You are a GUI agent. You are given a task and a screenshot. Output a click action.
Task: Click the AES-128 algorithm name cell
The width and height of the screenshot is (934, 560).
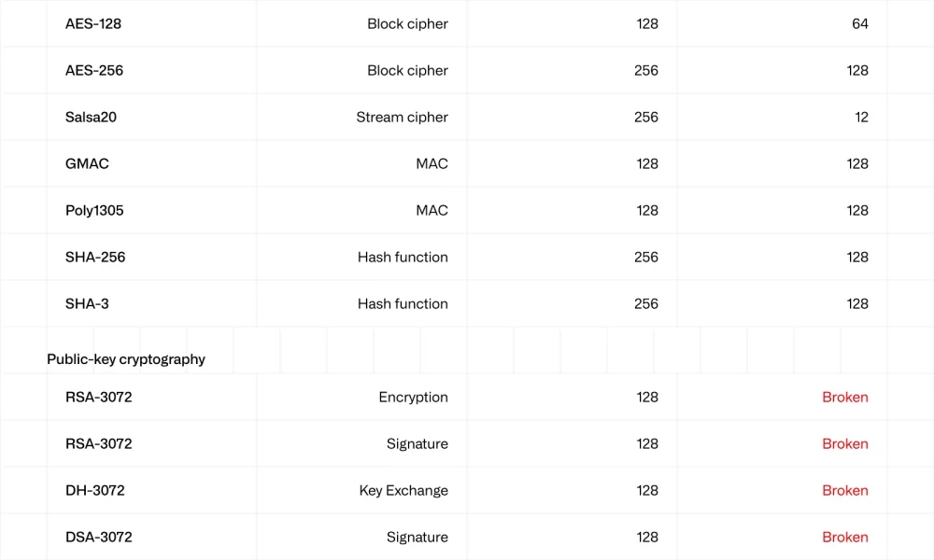tap(93, 24)
